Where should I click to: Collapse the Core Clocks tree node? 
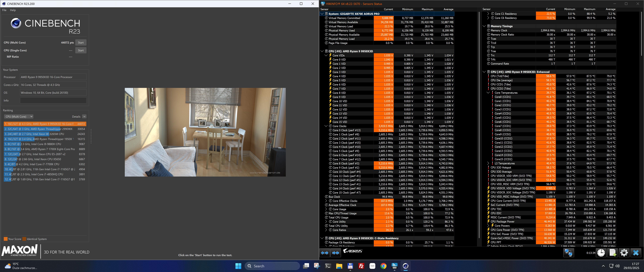click(326, 126)
